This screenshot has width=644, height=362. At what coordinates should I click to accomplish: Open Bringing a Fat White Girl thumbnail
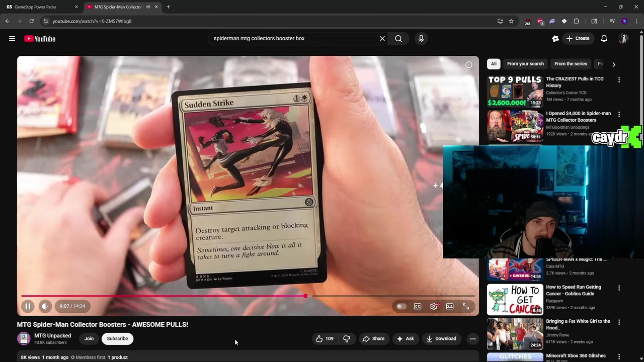coord(515,334)
